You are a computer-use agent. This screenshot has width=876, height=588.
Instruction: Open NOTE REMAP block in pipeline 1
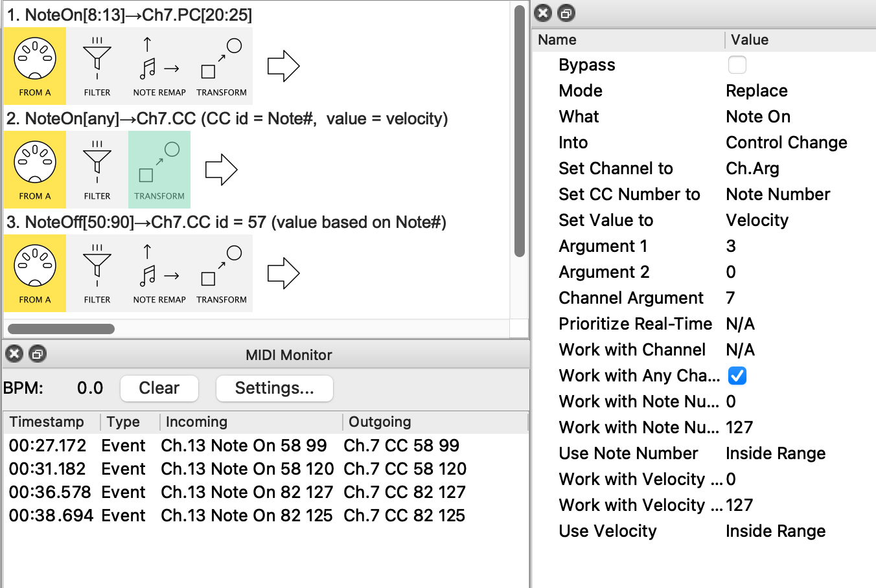159,66
